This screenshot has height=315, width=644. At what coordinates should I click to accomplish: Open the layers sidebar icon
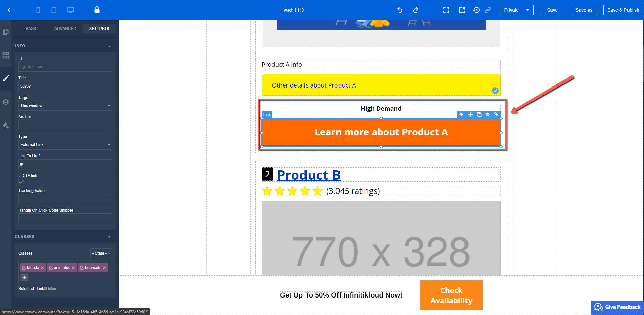click(6, 102)
